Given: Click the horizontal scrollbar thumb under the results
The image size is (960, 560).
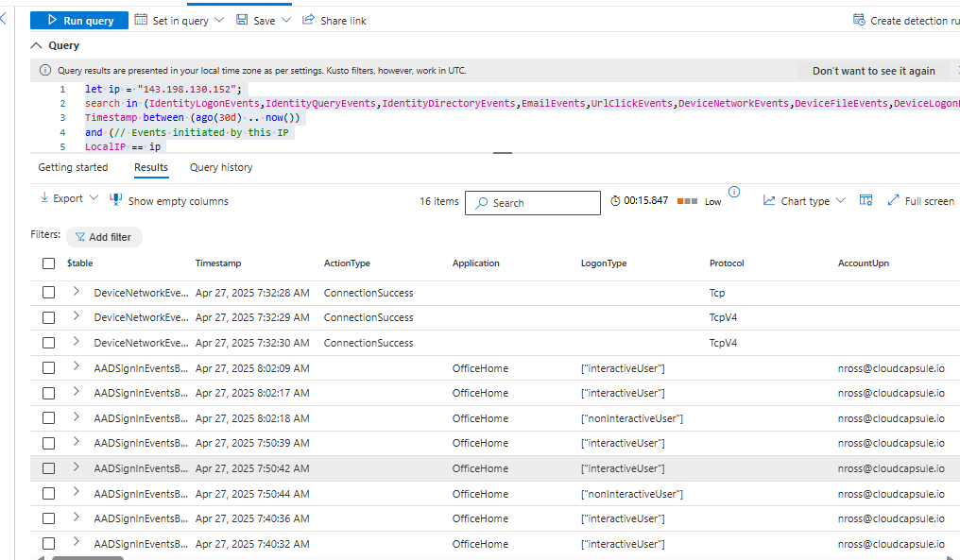Looking at the screenshot, I should pyautogui.click(x=88, y=557).
